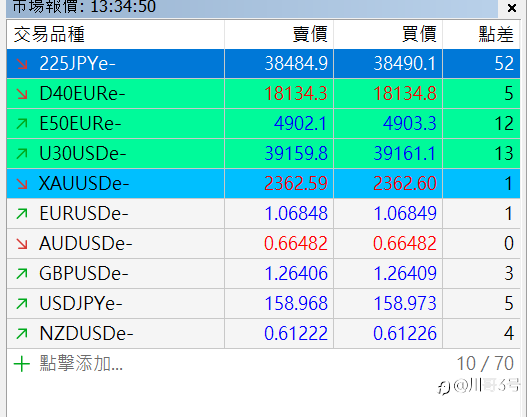Sort by the 買價 column header
Image resolution: width=527 pixels, height=417 pixels.
388,34
